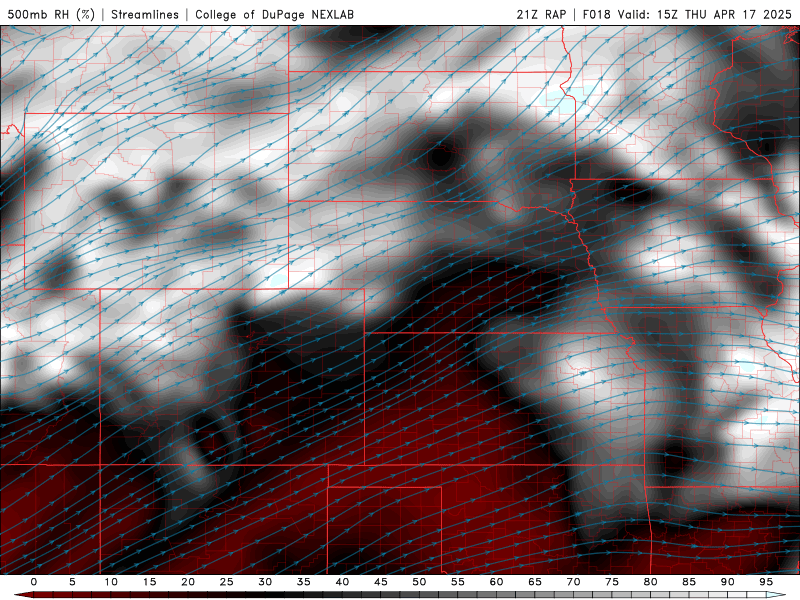The width and height of the screenshot is (800, 600).
Task: Click the colorbar label '0'
Action: pos(34,582)
